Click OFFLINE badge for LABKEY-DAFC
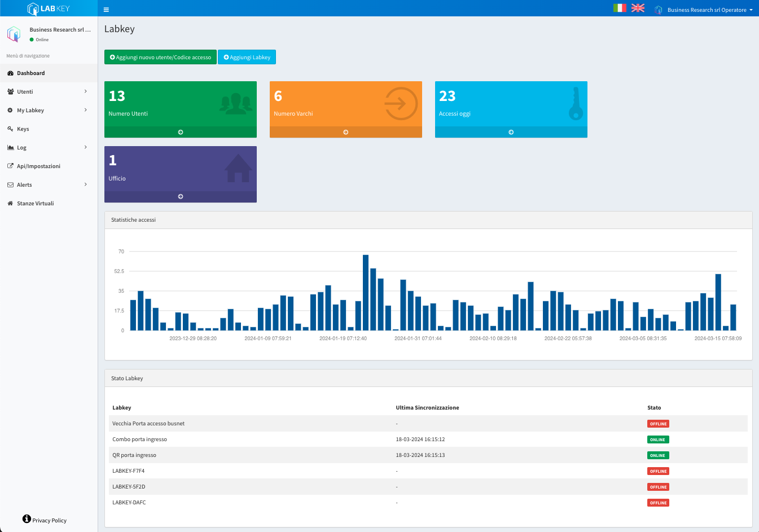 point(658,503)
